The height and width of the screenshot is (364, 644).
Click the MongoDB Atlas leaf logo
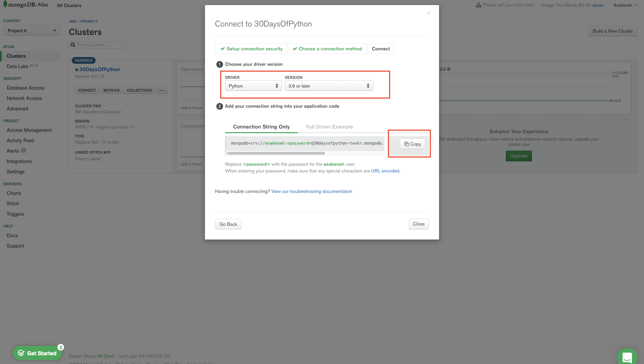5,4
